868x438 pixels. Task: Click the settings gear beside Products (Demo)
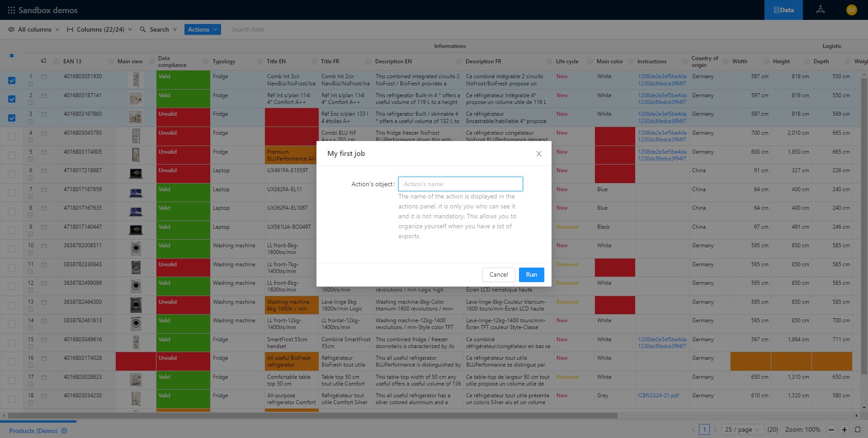(x=64, y=431)
